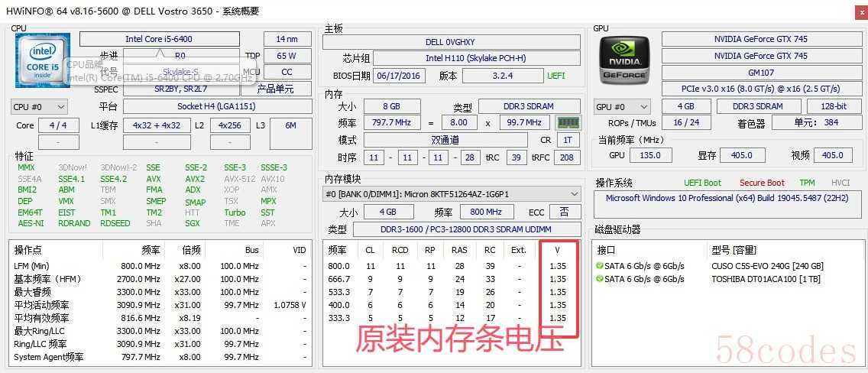The width and height of the screenshot is (868, 373).
Task: Select the CUSO C5S-EVO 240G drive row
Action: click(727, 266)
